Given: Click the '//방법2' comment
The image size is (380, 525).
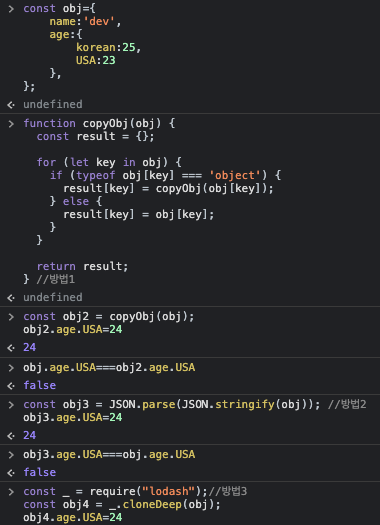Looking at the screenshot, I should (x=347, y=404).
